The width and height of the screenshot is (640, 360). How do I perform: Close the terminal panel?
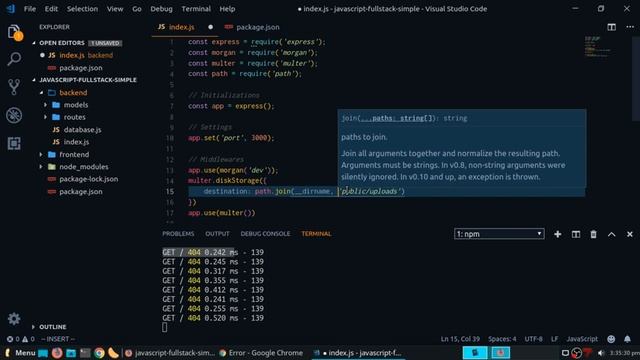630,234
